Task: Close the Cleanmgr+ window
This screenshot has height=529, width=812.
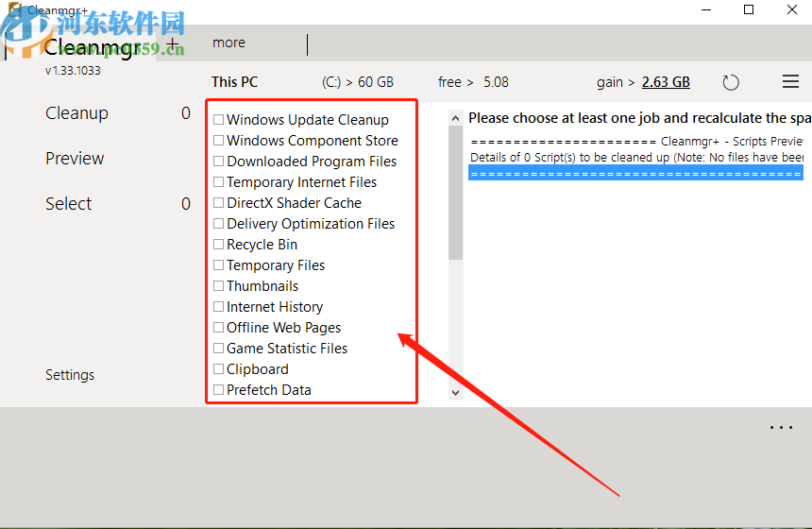Action: pyautogui.click(x=792, y=9)
